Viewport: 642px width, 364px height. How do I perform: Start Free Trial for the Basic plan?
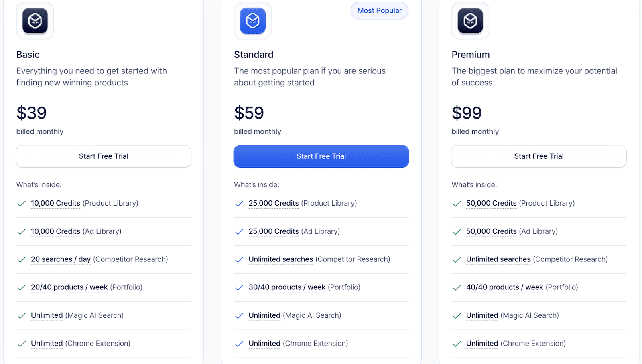103,156
